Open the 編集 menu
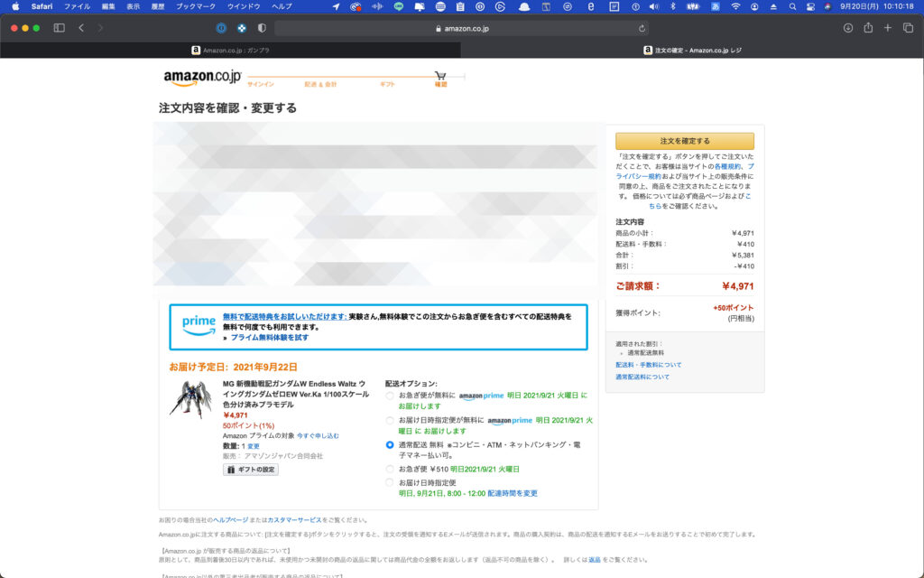Screen dimensions: 924x578 tap(108, 6)
